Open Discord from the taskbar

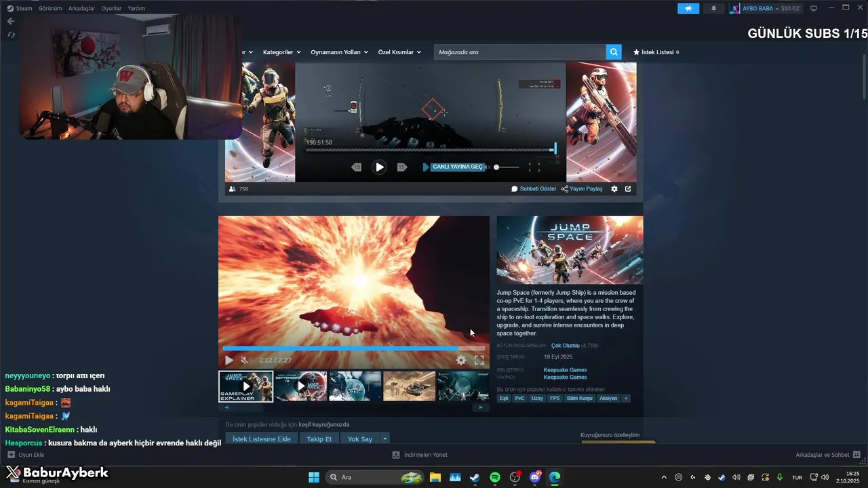(x=535, y=477)
